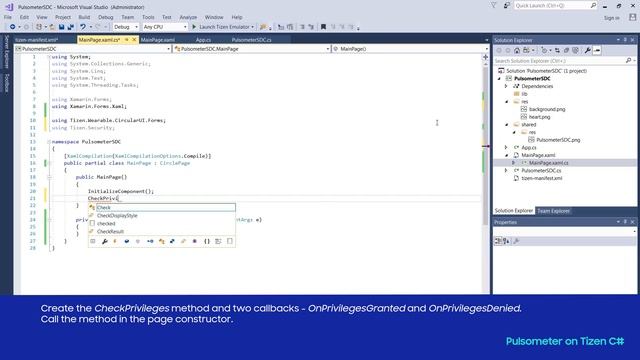Toggle the interfaces IntelliSense filter icon
Screen dimensions: 640x360
pyautogui.click(x=150, y=241)
